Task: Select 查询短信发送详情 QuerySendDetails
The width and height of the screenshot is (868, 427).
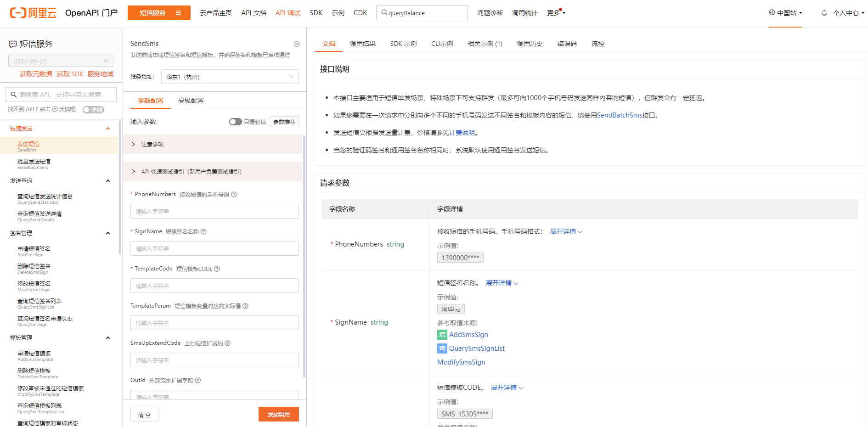Action: click(x=59, y=216)
